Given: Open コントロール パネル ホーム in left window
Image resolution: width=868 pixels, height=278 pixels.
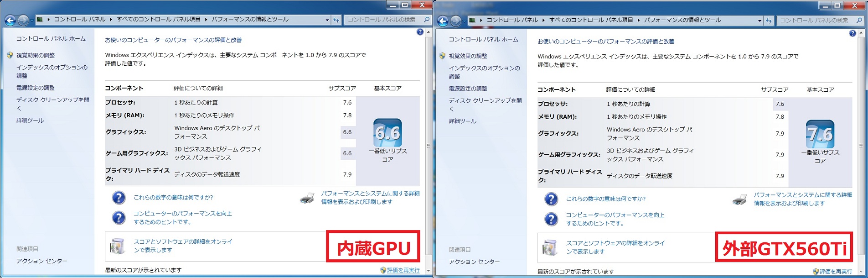Looking at the screenshot, I should pos(51,39).
